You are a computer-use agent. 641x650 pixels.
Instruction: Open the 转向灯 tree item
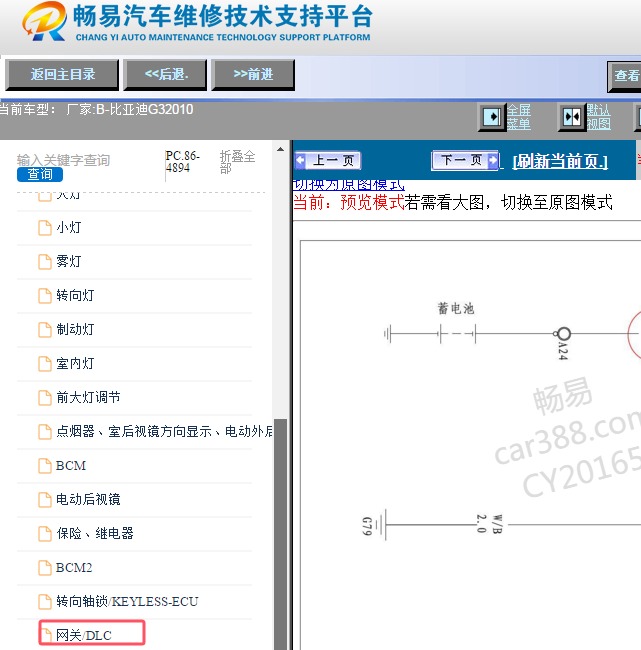tap(75, 296)
